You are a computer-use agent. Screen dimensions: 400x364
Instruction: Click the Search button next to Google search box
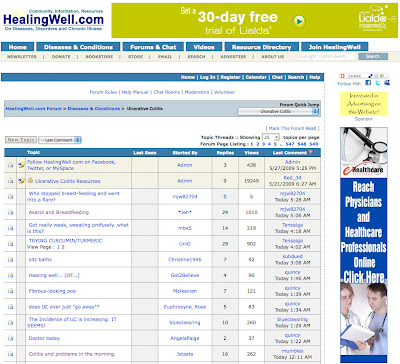tap(373, 56)
